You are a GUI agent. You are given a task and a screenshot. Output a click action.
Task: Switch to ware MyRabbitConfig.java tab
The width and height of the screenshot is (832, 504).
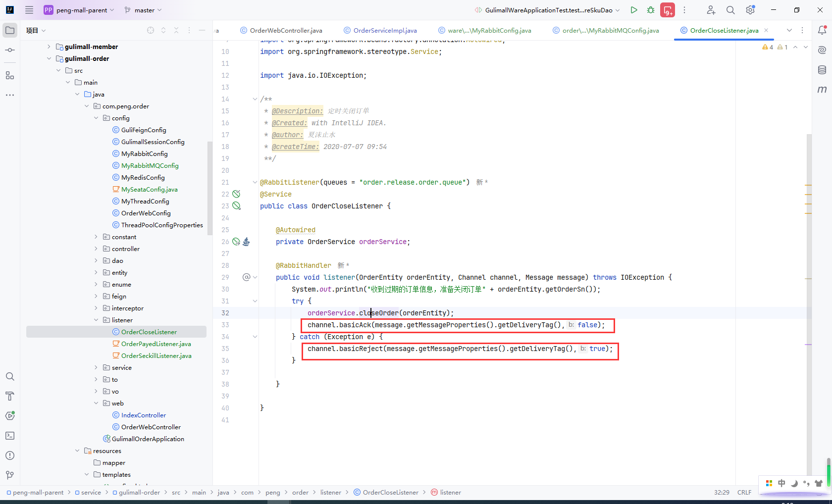pyautogui.click(x=484, y=30)
